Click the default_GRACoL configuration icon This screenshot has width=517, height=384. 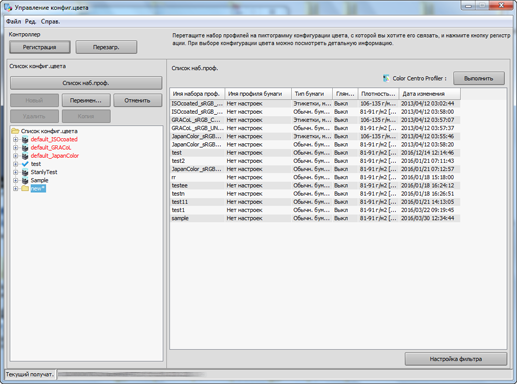coord(25,148)
